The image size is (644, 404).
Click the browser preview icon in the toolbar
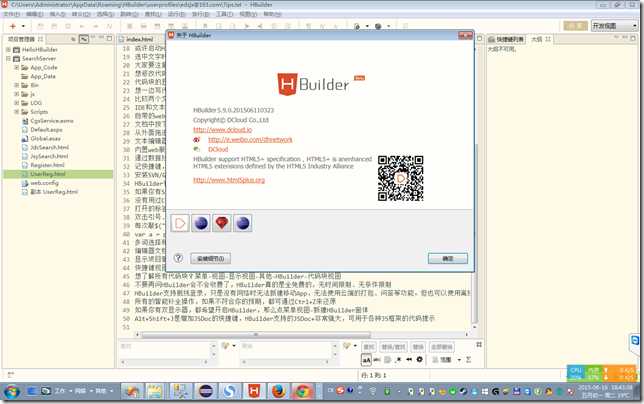357,26
